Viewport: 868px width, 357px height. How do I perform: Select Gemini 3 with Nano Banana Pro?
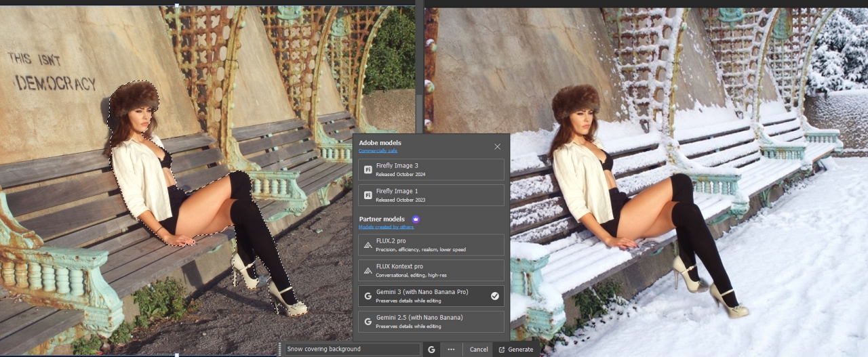[x=431, y=296]
